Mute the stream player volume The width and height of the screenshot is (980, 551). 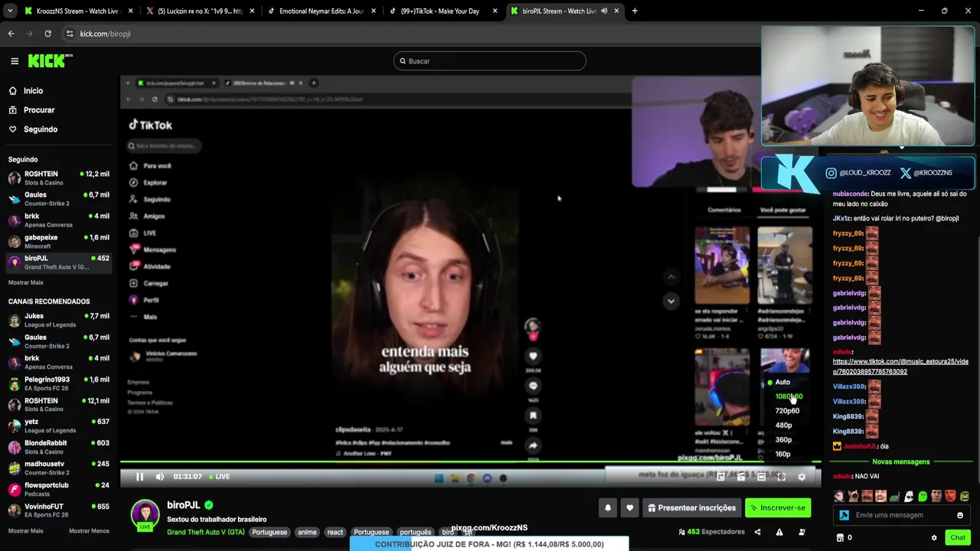(x=159, y=477)
